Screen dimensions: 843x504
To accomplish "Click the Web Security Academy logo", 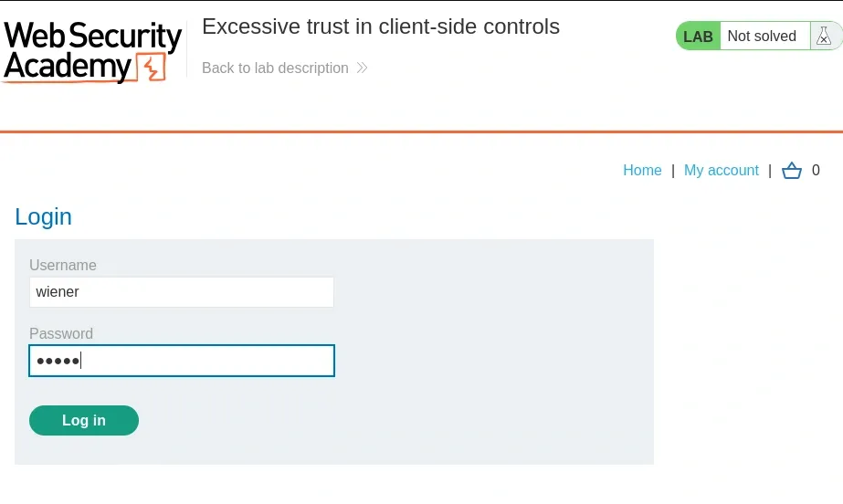I will tap(91, 51).
